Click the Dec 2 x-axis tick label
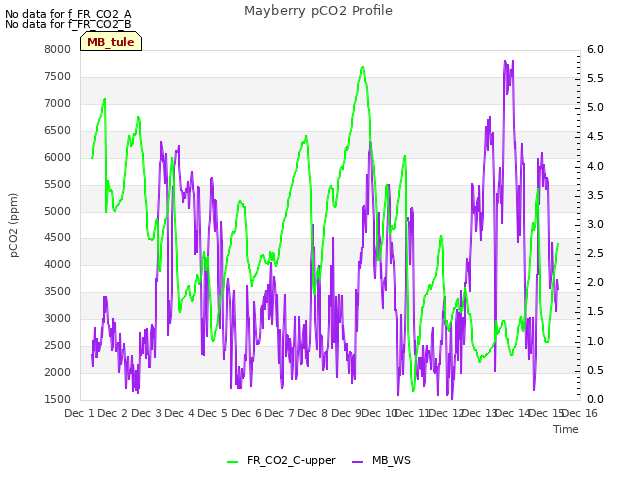Image resolution: width=640 pixels, height=480 pixels. (x=113, y=413)
